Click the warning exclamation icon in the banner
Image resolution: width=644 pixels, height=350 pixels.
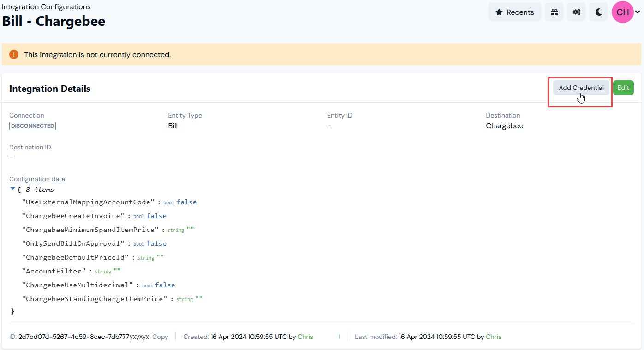(x=14, y=54)
